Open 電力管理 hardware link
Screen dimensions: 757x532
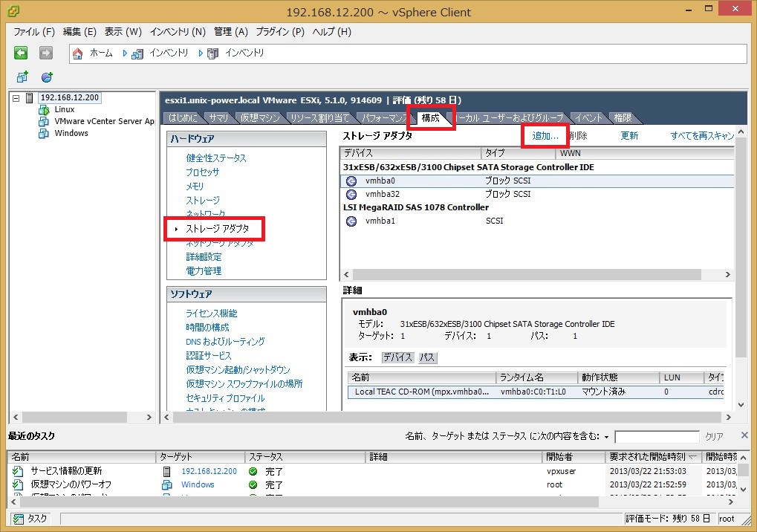pyautogui.click(x=204, y=271)
